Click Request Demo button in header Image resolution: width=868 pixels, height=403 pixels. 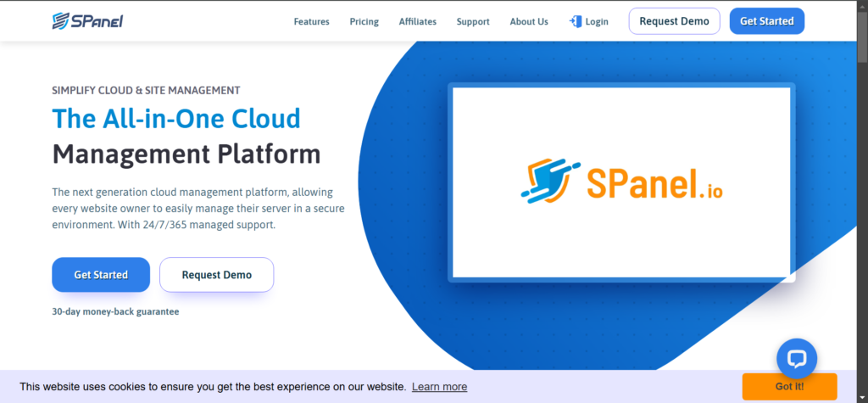click(x=674, y=21)
